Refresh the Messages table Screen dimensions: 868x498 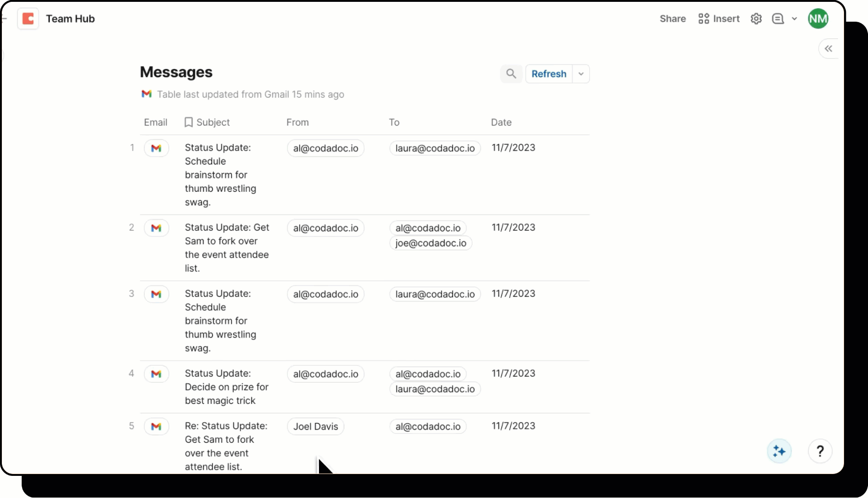[549, 74]
